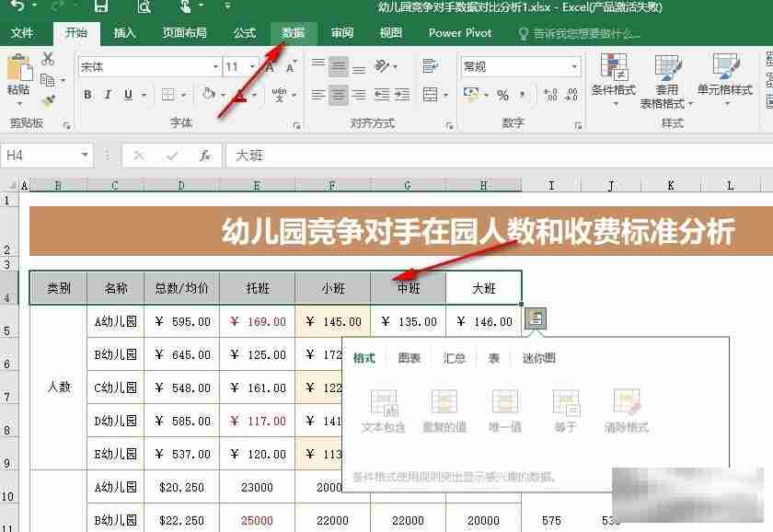Click the Save icon in the quick access toolbar
The width and height of the screenshot is (773, 532).
[x=101, y=7]
